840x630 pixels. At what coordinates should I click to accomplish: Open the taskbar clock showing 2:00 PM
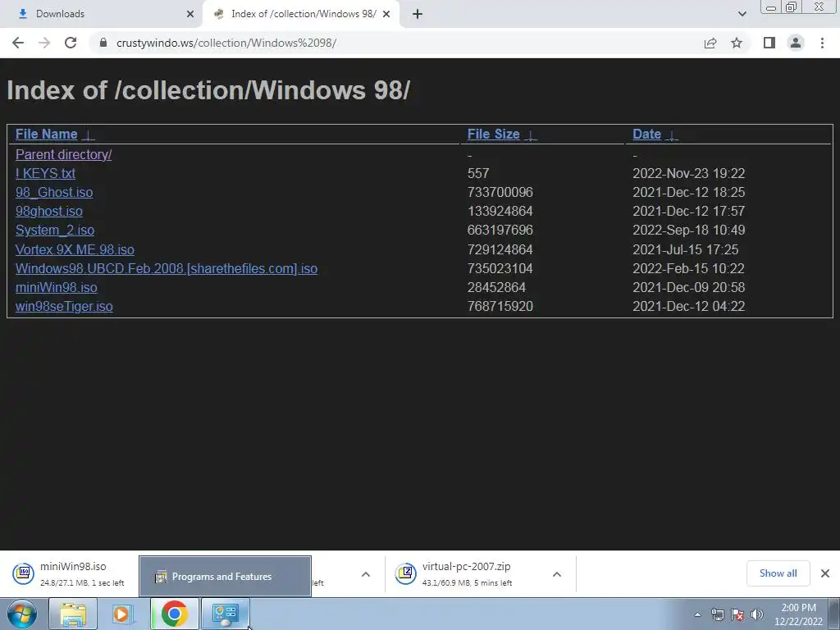coord(798,614)
